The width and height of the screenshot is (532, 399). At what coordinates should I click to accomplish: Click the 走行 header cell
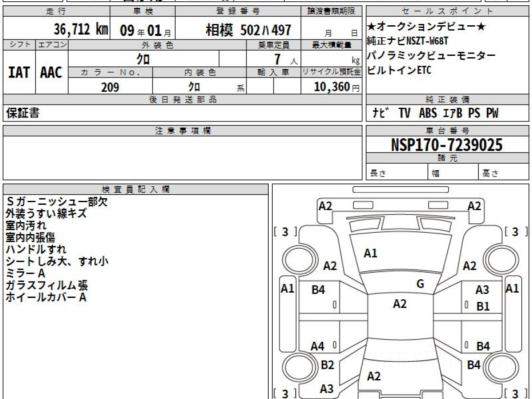point(56,12)
